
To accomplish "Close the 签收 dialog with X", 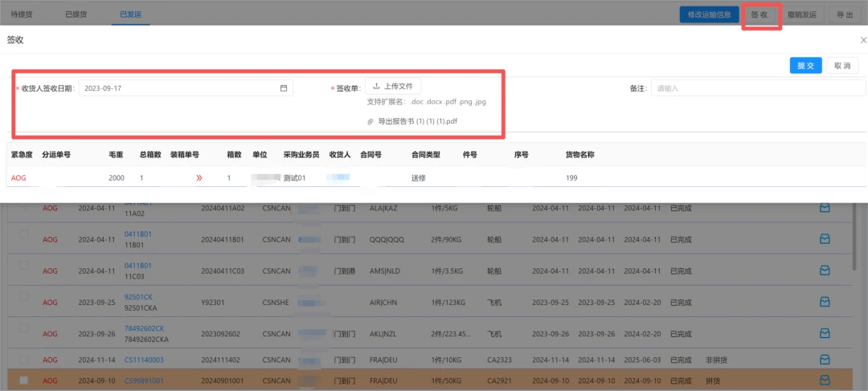I will (x=862, y=39).
